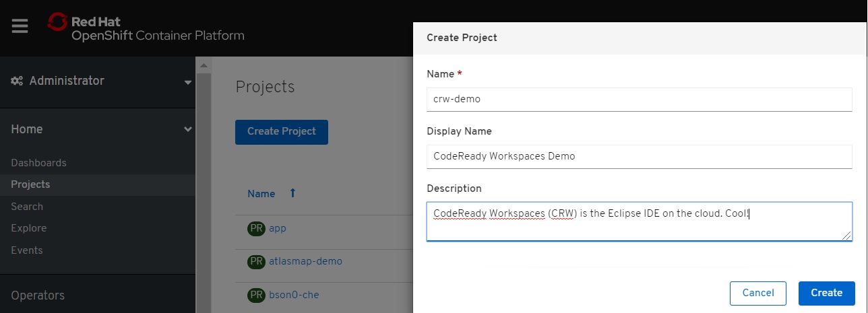Click the PR badge beside atlasmap-demo
The image size is (868, 313).
click(x=256, y=261)
